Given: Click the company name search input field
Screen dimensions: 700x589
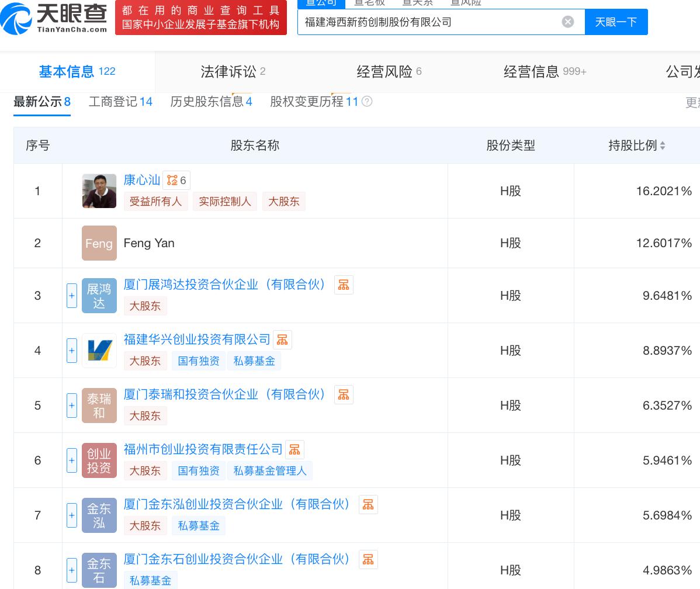Looking at the screenshot, I should [429, 22].
